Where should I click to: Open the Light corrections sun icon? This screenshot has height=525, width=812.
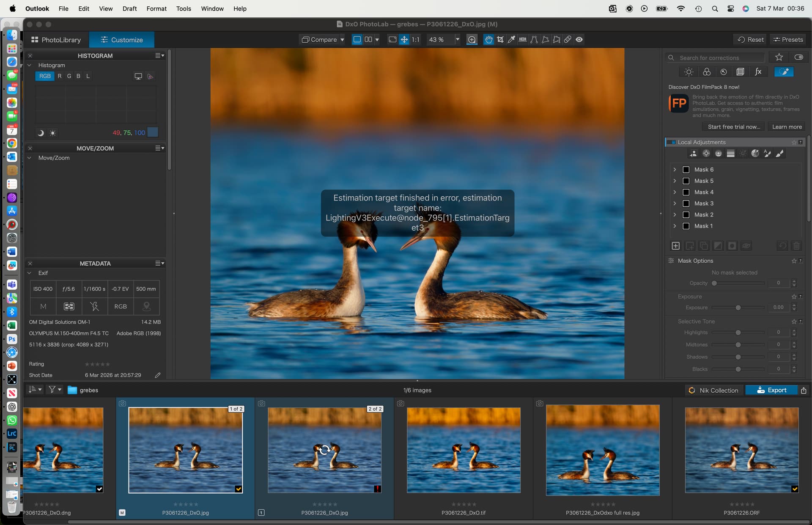(x=689, y=72)
